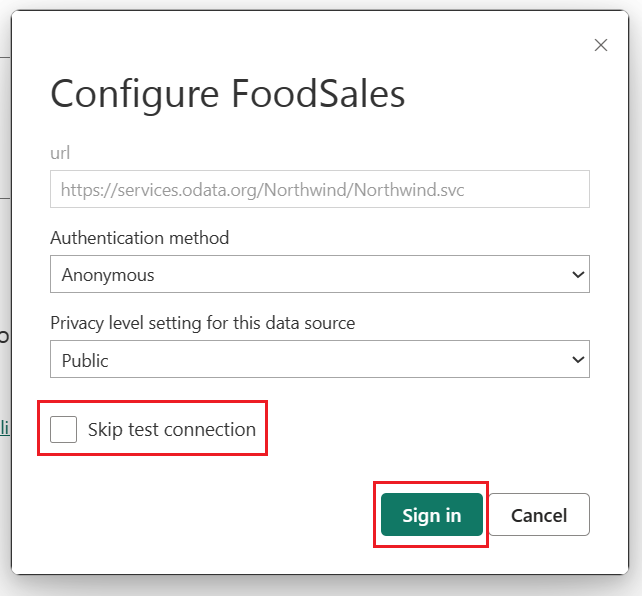The width and height of the screenshot is (642, 596).
Task: Close the Configure FoodSales dialog
Action: point(601,45)
